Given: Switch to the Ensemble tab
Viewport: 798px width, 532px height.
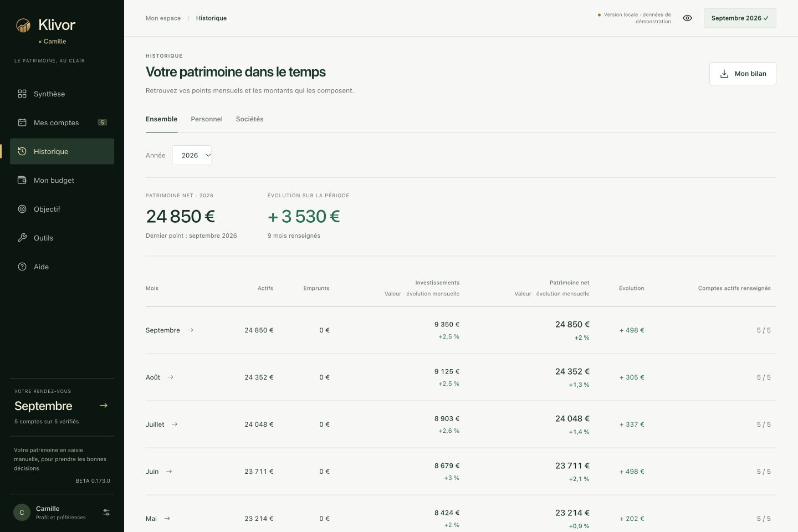Looking at the screenshot, I should click(x=162, y=119).
